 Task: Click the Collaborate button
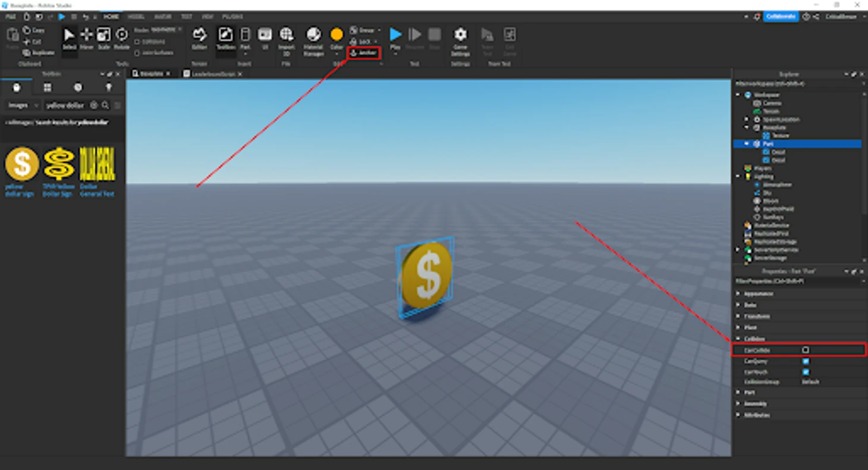point(781,17)
